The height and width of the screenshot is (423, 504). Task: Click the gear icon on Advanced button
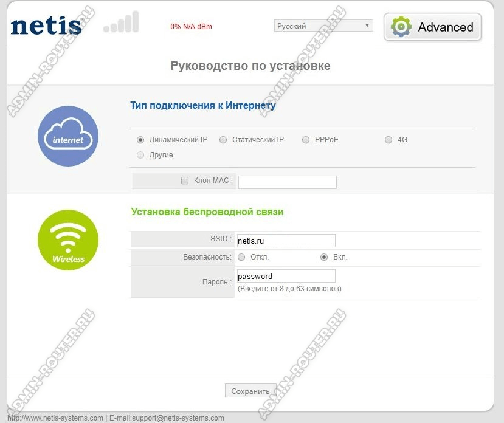tap(401, 27)
